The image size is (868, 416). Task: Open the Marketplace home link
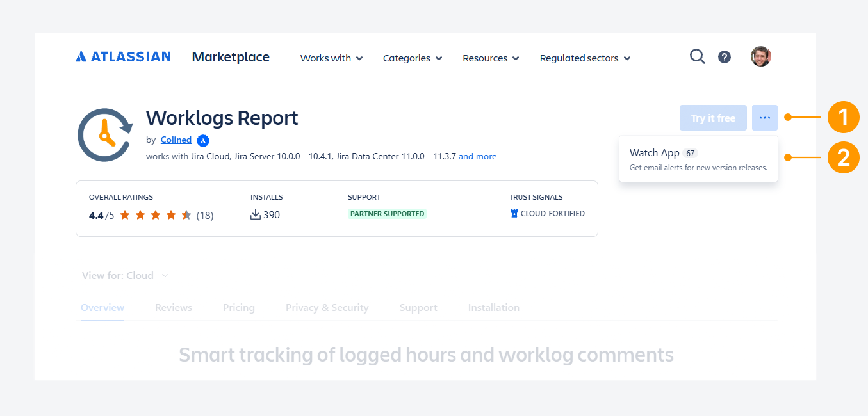point(231,57)
